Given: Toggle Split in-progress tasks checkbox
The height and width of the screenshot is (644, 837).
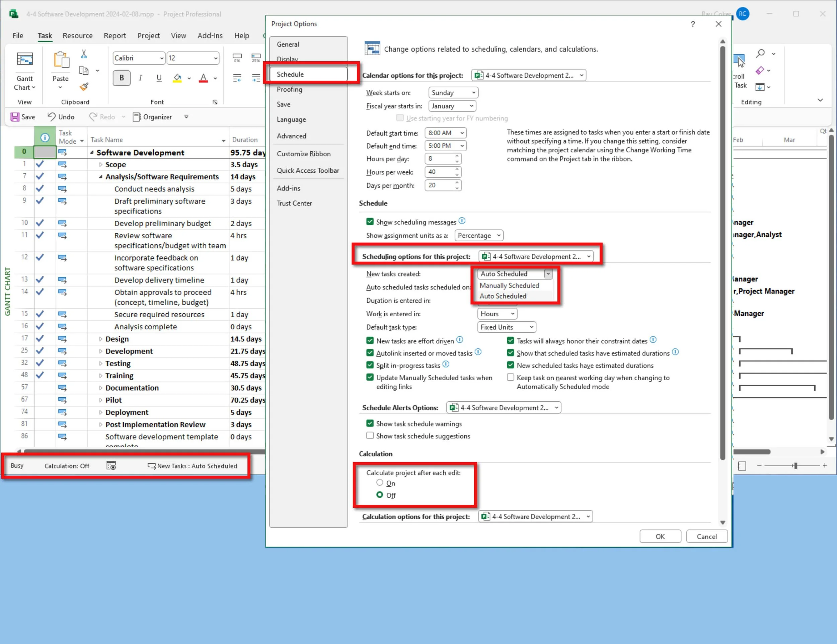Looking at the screenshot, I should coord(370,365).
